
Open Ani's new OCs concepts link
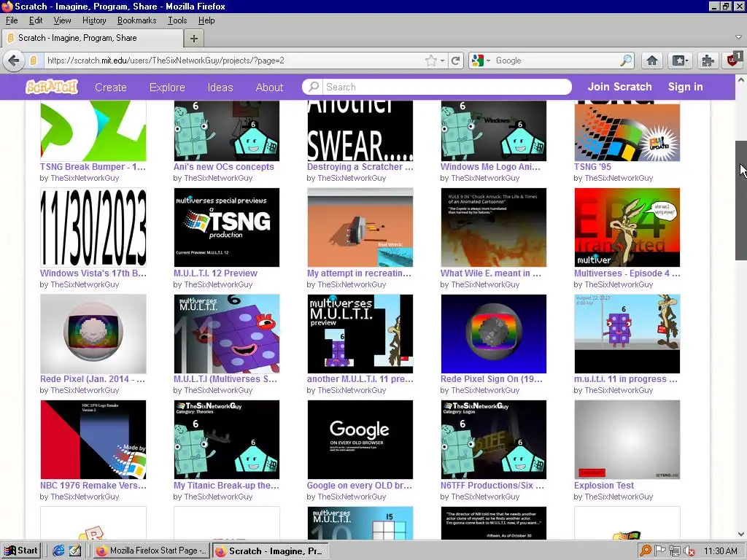click(x=223, y=167)
